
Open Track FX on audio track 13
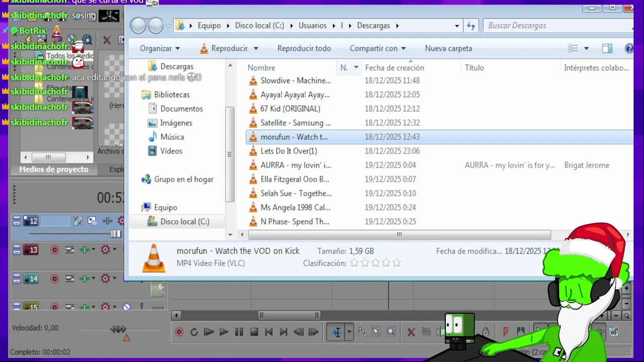(x=85, y=250)
